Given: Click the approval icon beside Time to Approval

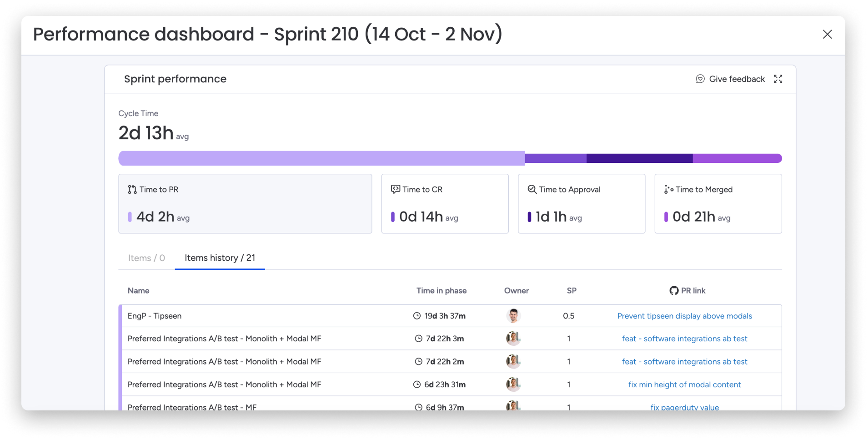Looking at the screenshot, I should 532,189.
